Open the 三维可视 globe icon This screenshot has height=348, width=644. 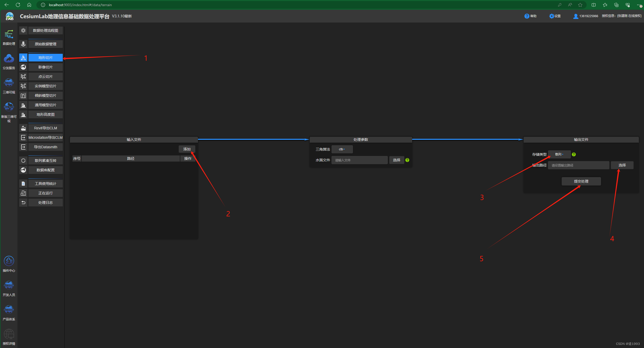click(9, 83)
